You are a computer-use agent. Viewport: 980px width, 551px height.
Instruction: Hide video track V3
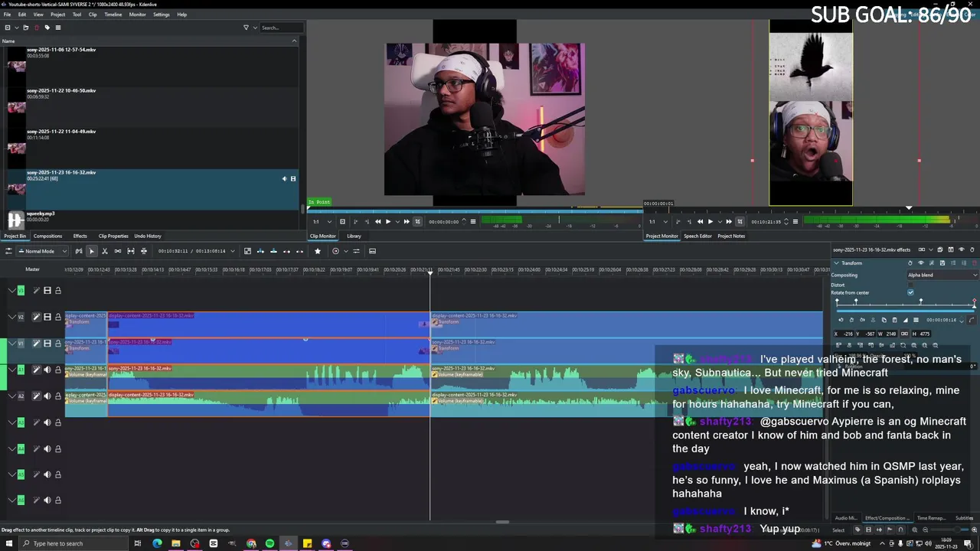47,291
